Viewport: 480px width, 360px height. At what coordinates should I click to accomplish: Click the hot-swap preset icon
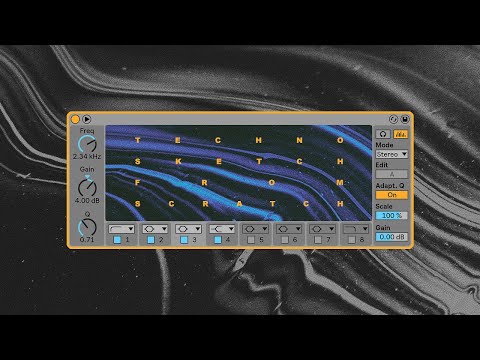point(394,119)
